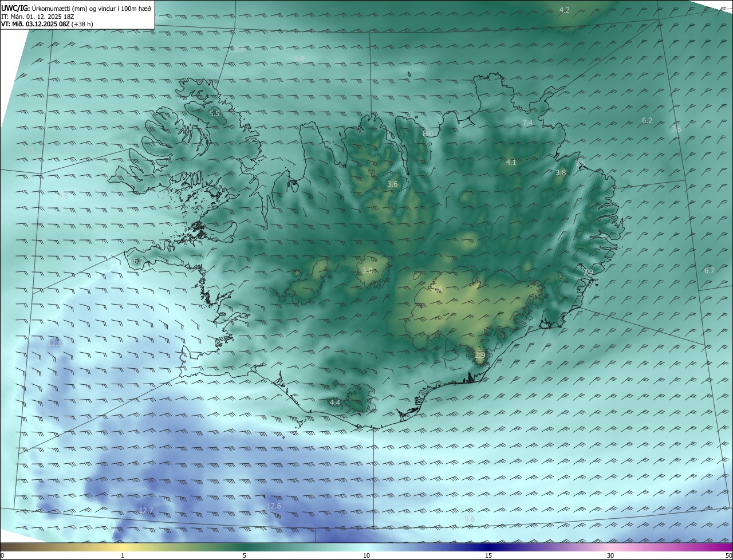Screen dimensions: 733x560
Task: Click the 8.0 value label
Action: pyautogui.click(x=428, y=134)
